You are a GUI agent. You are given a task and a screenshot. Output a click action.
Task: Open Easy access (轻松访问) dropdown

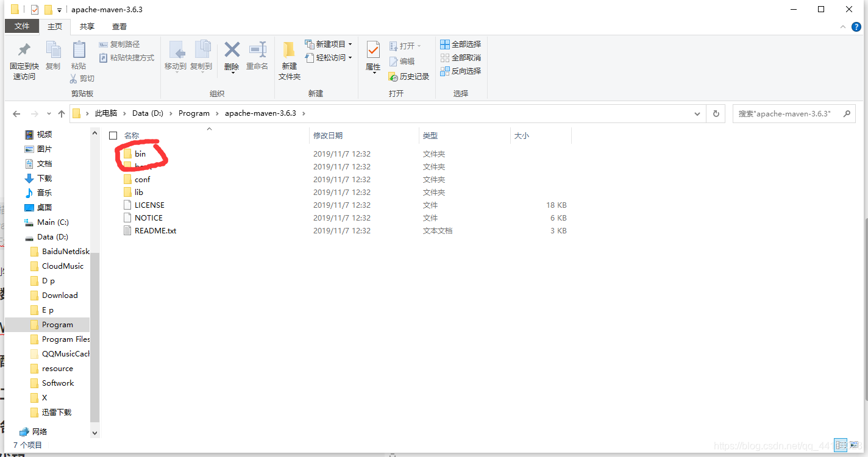pyautogui.click(x=329, y=58)
